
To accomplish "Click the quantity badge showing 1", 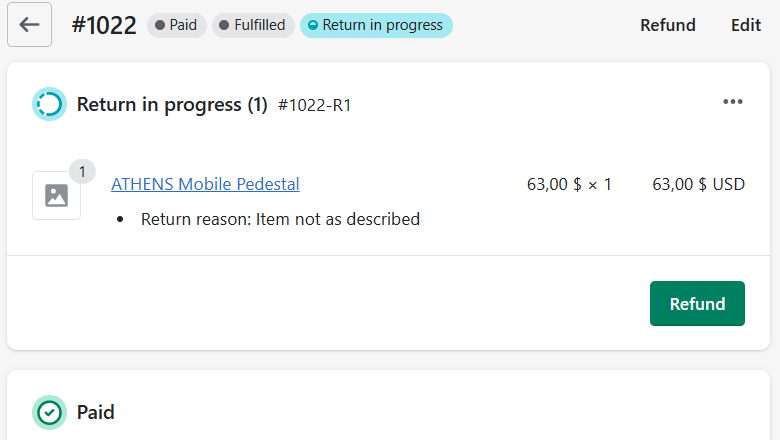I will (x=82, y=172).
